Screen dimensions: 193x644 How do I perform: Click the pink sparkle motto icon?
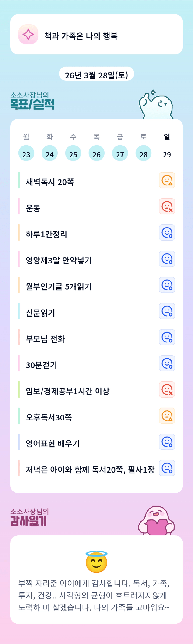coord(28,34)
